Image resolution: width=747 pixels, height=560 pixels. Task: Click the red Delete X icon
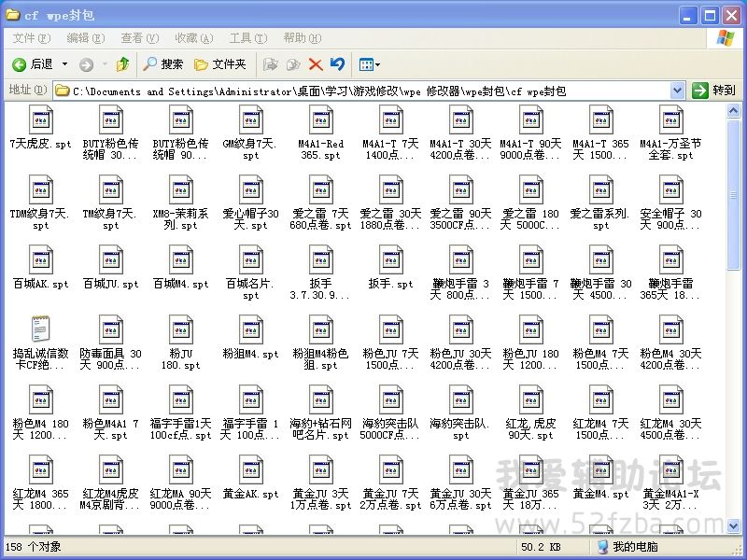[x=316, y=64]
